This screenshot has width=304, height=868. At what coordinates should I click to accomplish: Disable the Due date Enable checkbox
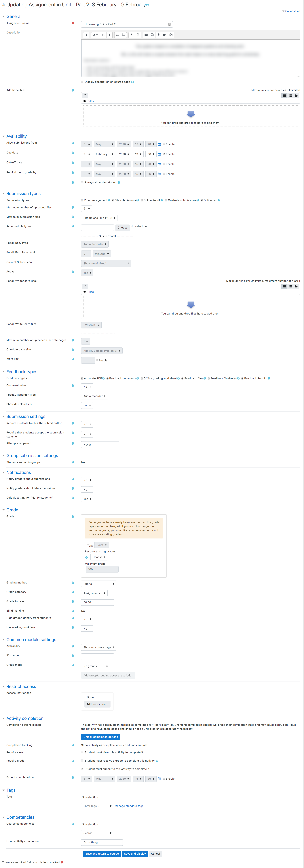[x=164, y=154]
